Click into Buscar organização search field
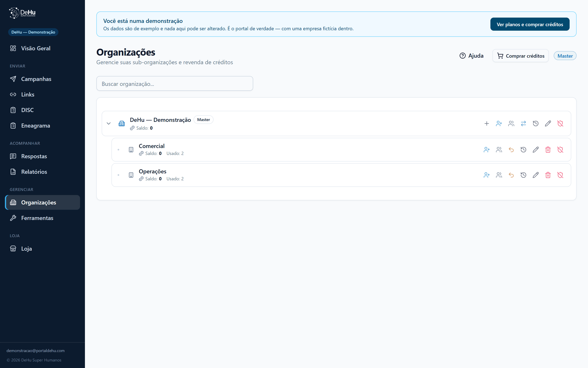The image size is (588, 368). tap(175, 83)
